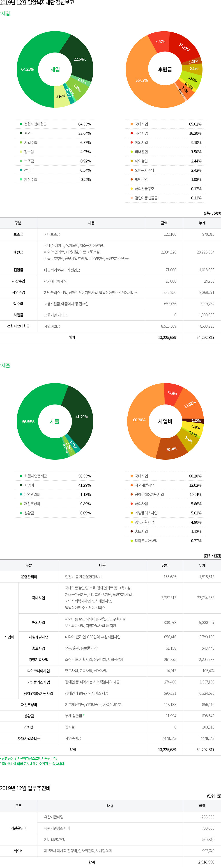Select the 10.91% brown slice in 사업비 chart
Screen dimensions: 221x868
[172, 449]
